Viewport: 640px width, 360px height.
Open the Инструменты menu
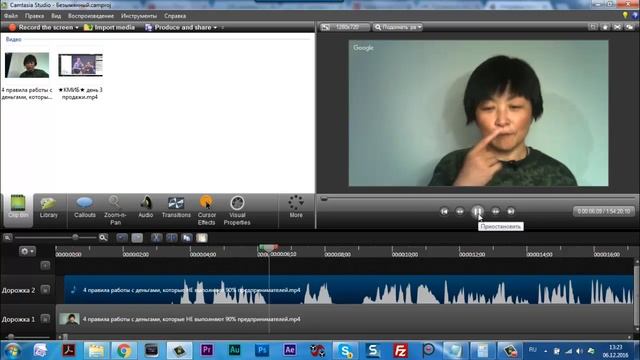tap(139, 16)
